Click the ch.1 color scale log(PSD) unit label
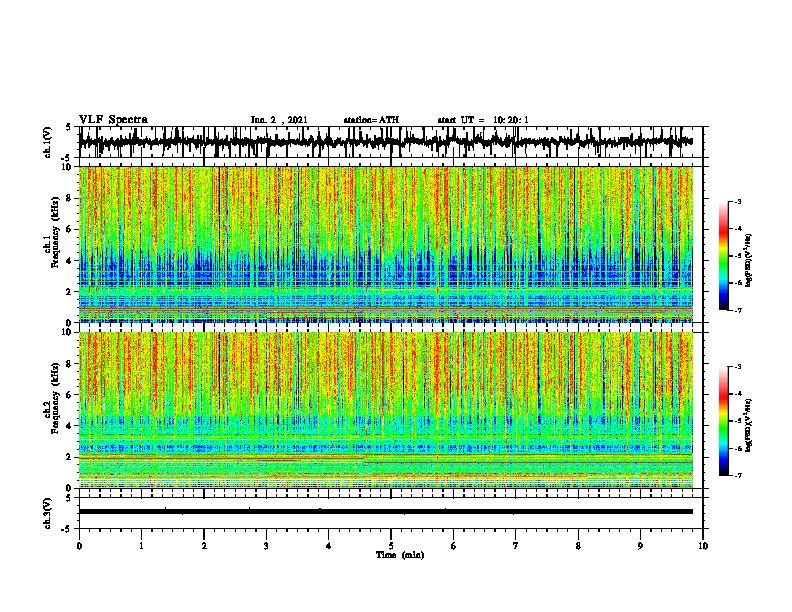 tap(749, 261)
